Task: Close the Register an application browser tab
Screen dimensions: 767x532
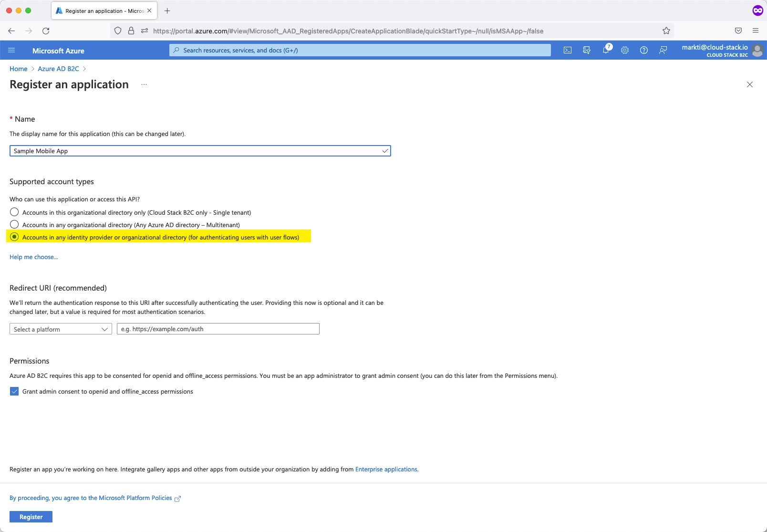Action: (149, 11)
